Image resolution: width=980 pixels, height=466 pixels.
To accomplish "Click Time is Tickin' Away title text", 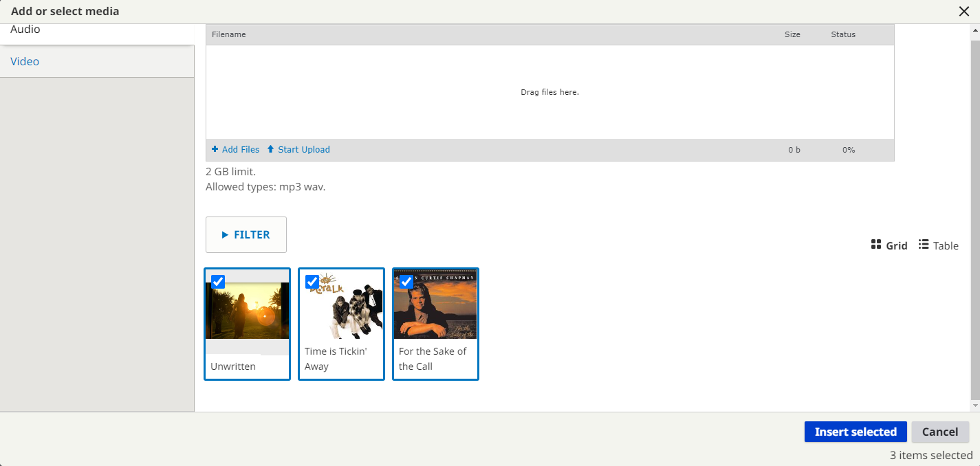I will (336, 359).
